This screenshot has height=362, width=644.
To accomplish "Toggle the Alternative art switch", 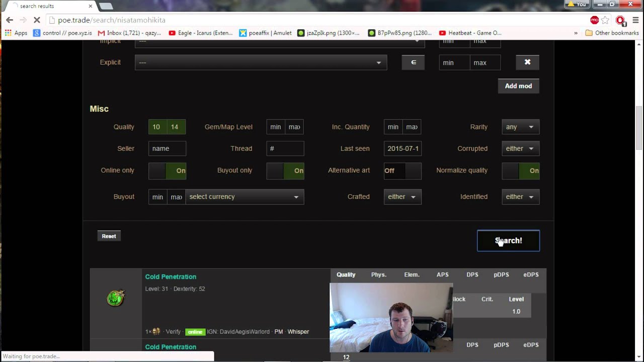I will tap(403, 170).
